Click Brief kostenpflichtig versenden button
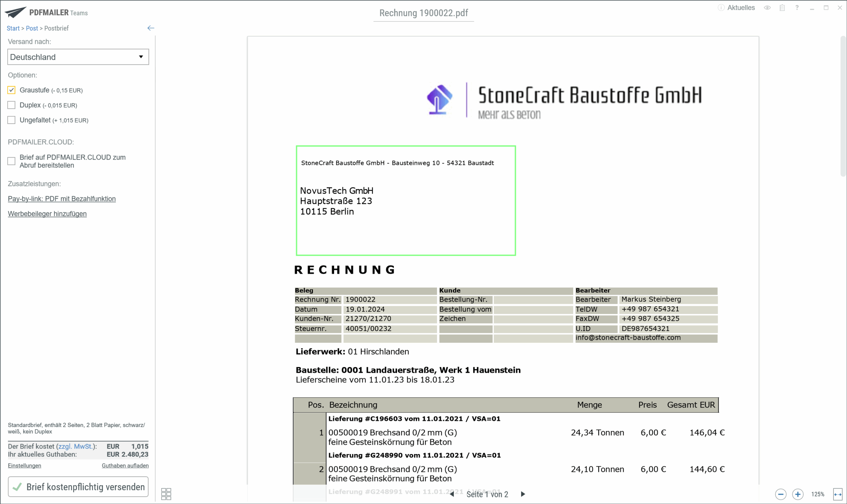 coord(78,487)
